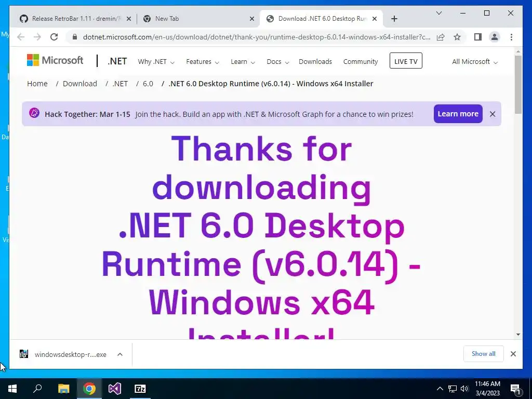Open downloaded windowsdesktop-r....exe file
Viewport: 532px width, 399px height.
click(x=70, y=354)
